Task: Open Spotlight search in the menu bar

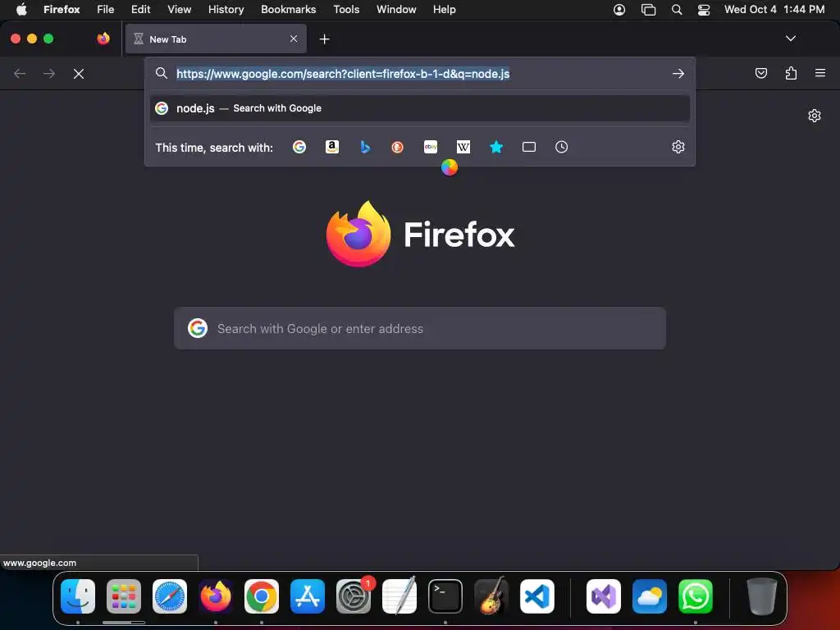Action: coord(677,10)
